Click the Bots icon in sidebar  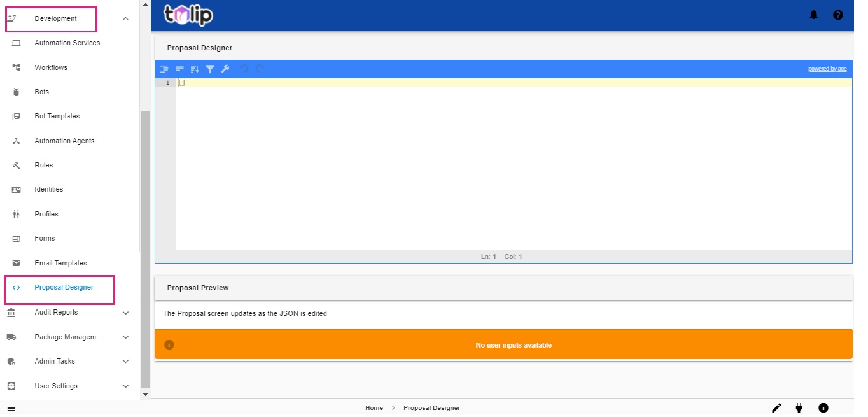[x=17, y=92]
